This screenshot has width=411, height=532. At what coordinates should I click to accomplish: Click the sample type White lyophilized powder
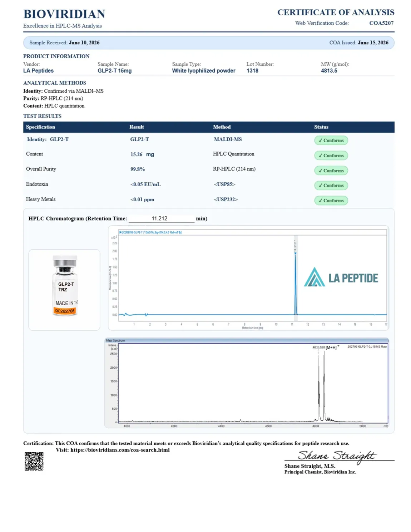pyautogui.click(x=203, y=71)
